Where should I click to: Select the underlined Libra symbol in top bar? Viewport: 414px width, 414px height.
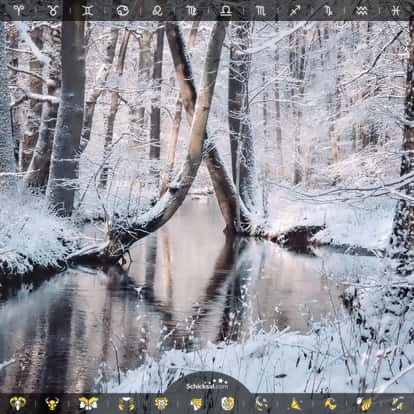pos(226,11)
